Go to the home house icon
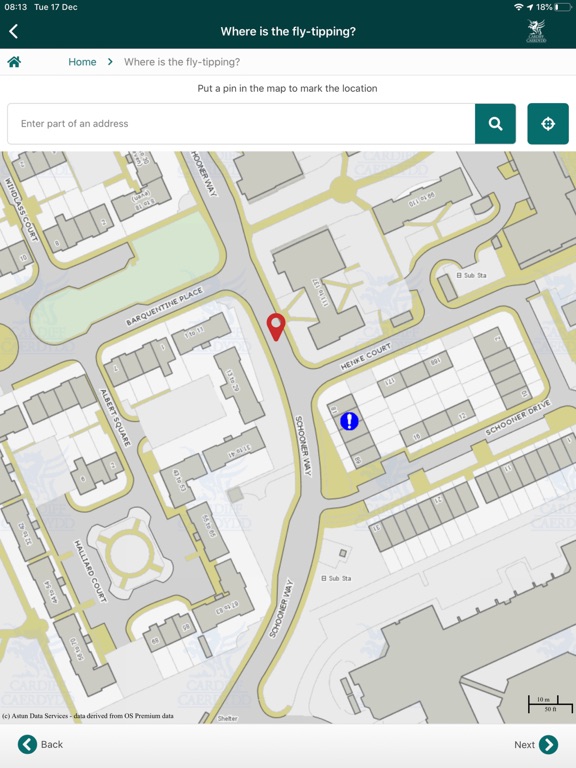The height and width of the screenshot is (768, 576). click(x=14, y=62)
